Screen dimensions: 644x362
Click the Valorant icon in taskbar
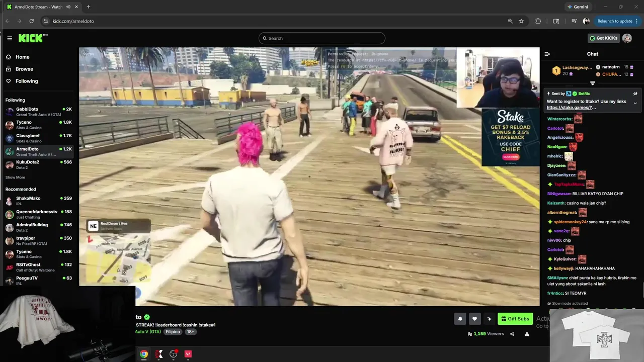click(x=188, y=354)
